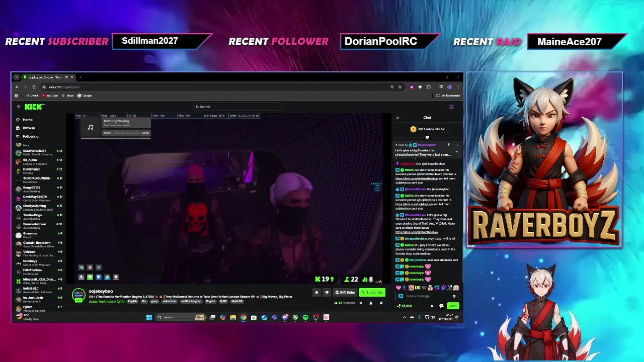Viewport: 644px width, 362px height.
Task: Click the oojakeyboo channel name
Action: point(101,291)
